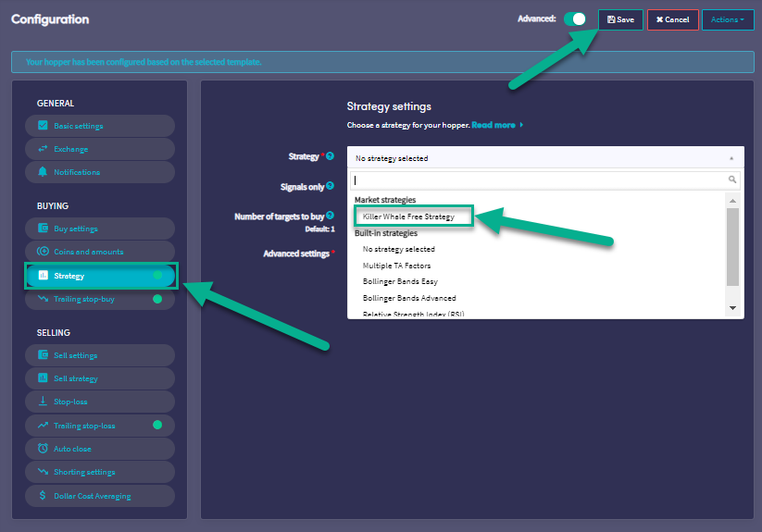Toggle the Trailing stop-buy green indicator
Screen dimensions: 762x532
157,299
